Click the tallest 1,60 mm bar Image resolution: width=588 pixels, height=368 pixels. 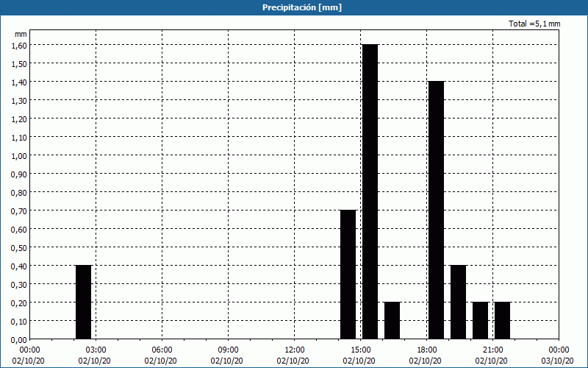[370, 191]
